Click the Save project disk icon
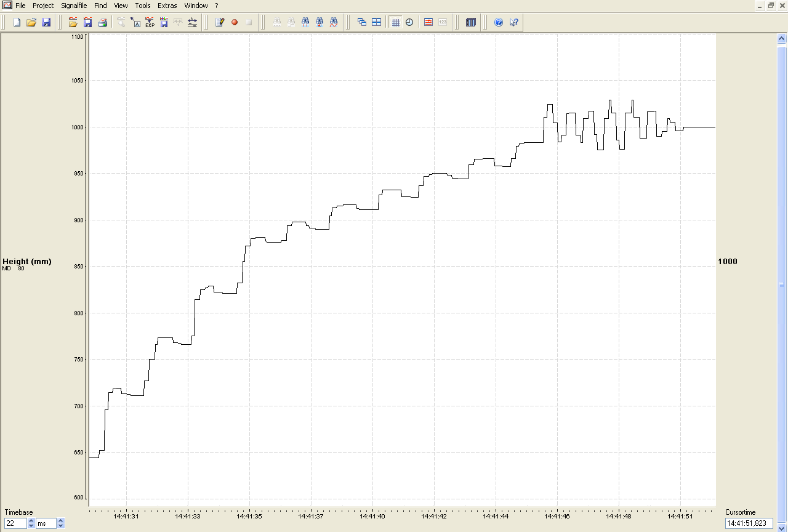This screenshot has width=788, height=532. [46, 22]
